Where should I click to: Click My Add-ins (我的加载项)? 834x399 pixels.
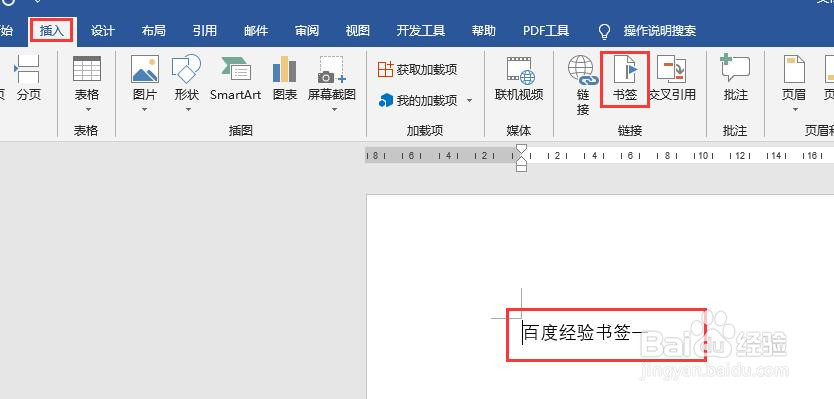click(x=418, y=100)
